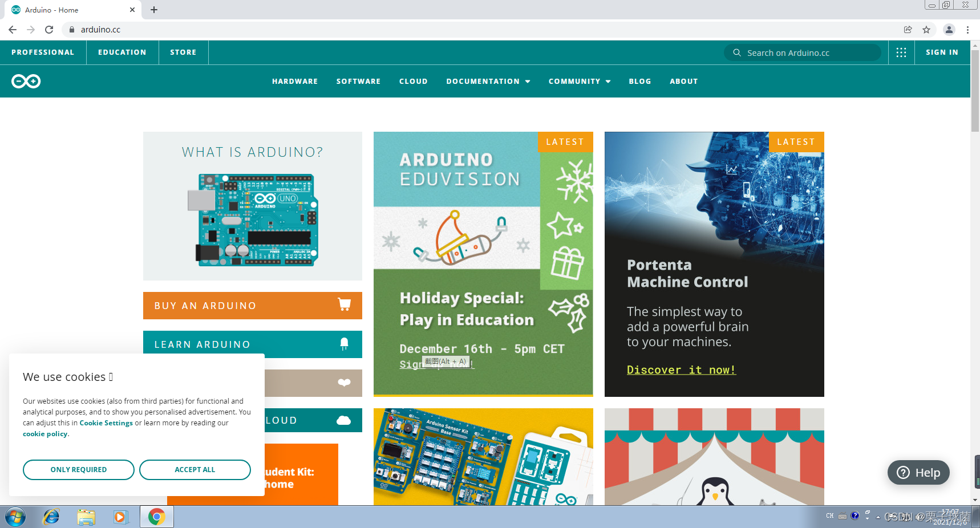Click Discover it now link
This screenshot has width=980, height=528.
(682, 370)
